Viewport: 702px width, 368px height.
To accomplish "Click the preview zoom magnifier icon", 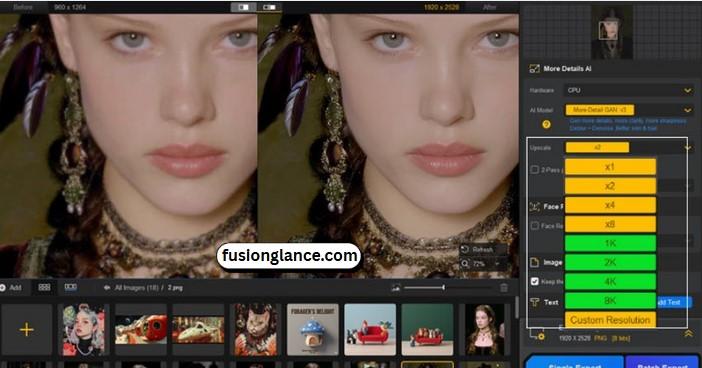I will (x=465, y=264).
